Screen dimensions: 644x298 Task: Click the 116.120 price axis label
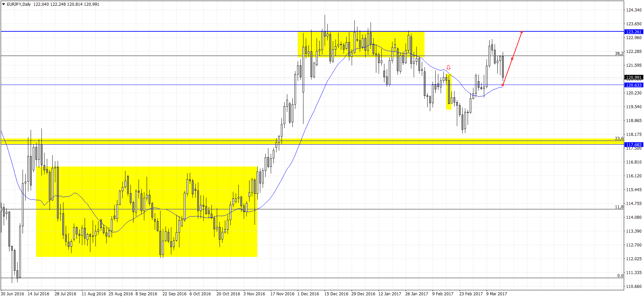coord(634,176)
